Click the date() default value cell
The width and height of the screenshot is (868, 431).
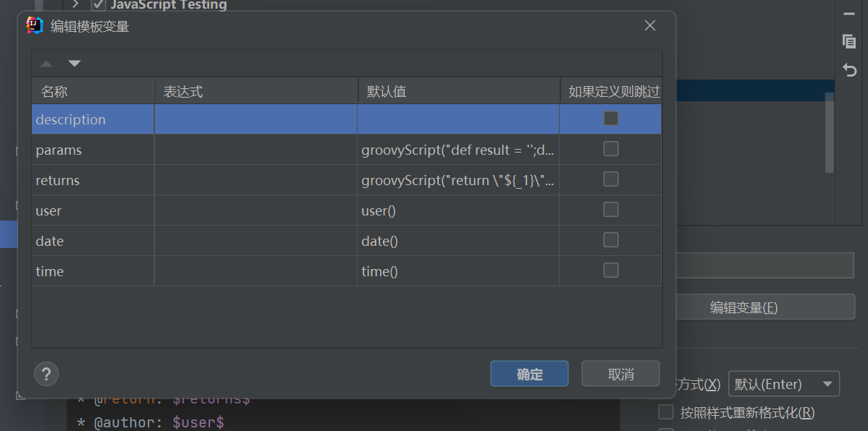(458, 242)
